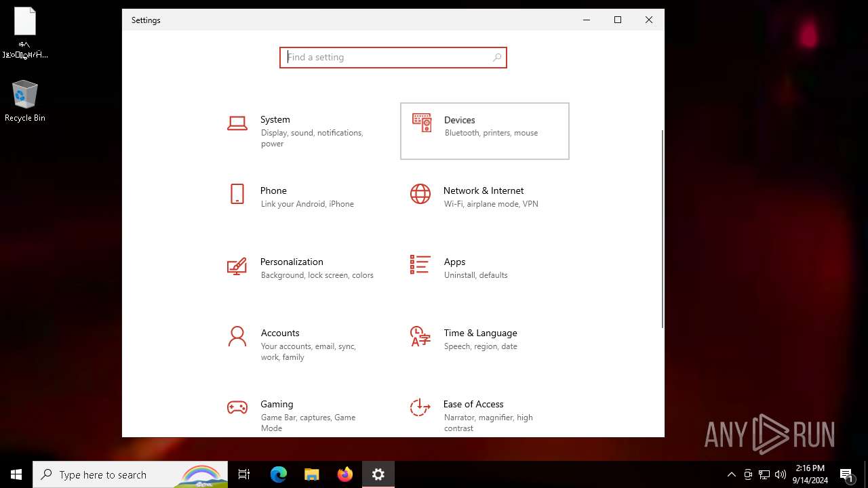Image resolution: width=868 pixels, height=488 pixels.
Task: Open the notification center icon
Action: (x=846, y=474)
